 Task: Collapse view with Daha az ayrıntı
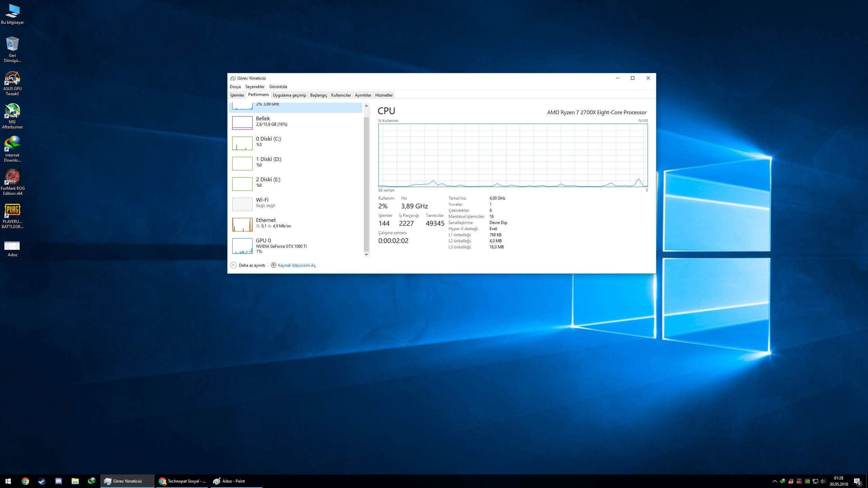coord(248,265)
